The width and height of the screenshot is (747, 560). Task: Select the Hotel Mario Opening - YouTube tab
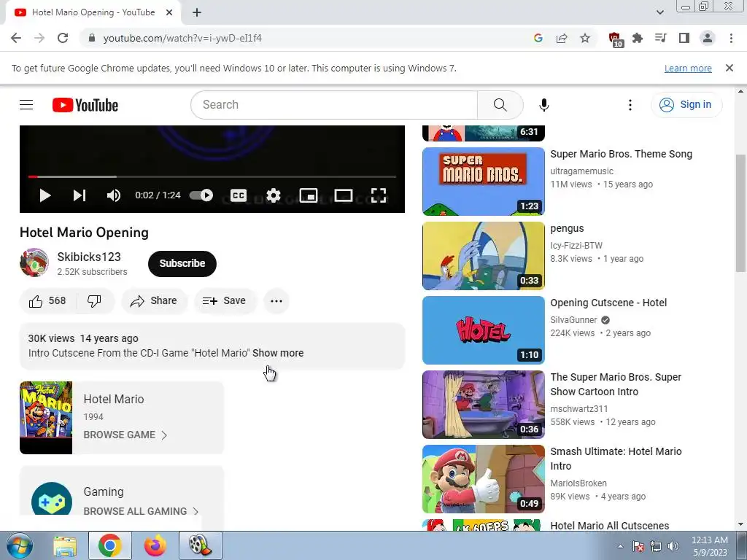click(93, 13)
